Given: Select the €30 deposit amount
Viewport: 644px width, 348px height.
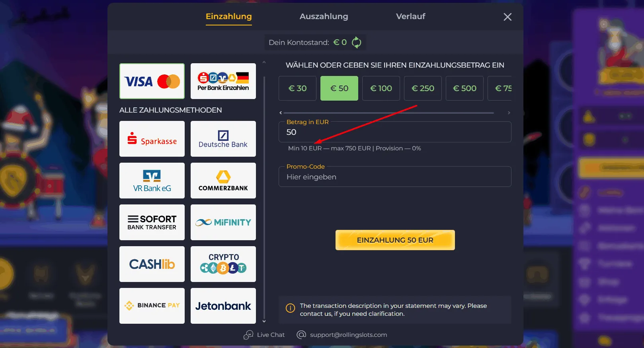Looking at the screenshot, I should coord(297,88).
